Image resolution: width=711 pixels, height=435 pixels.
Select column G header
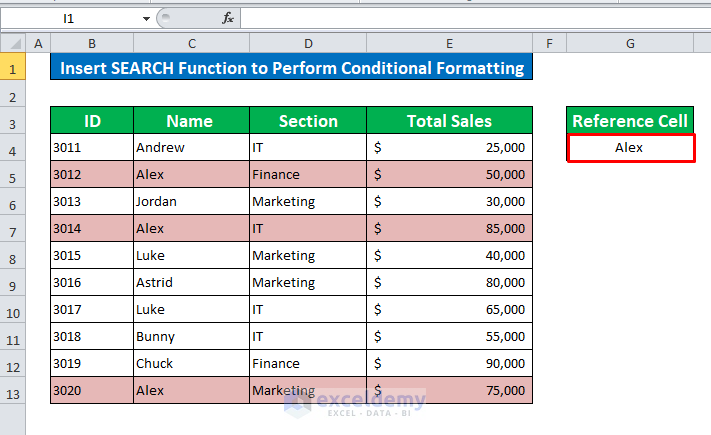click(x=630, y=43)
